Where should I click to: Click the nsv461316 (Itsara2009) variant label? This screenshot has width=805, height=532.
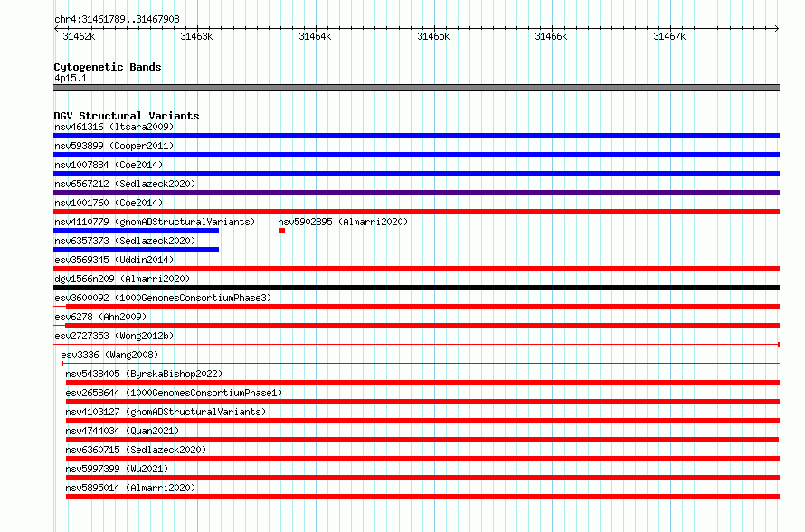click(114, 127)
